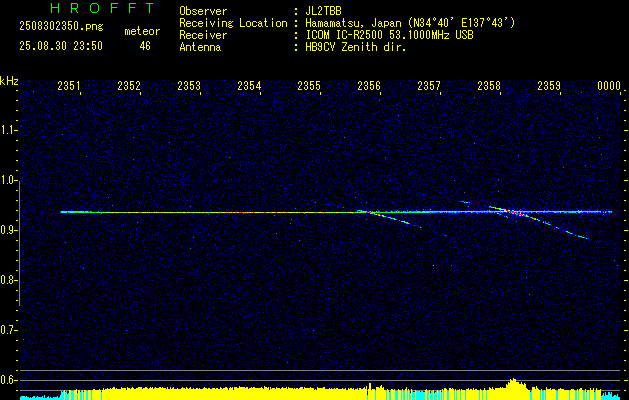Viewport: 629px width, 400px height.
Task: Click the HB9CV Zenith dir. value
Action: tap(355, 47)
